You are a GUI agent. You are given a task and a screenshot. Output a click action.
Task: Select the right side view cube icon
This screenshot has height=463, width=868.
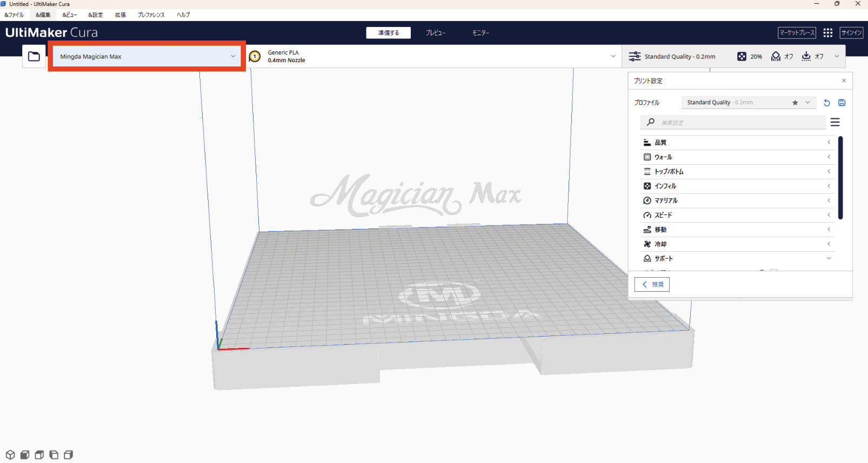coord(69,455)
